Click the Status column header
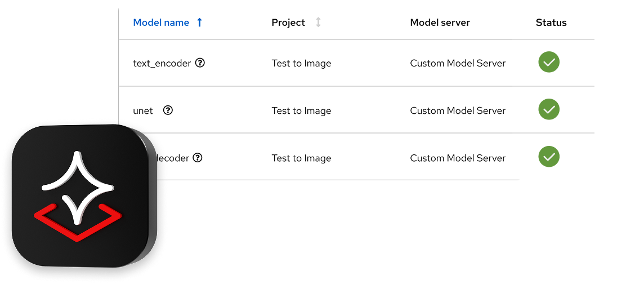The height and width of the screenshot is (284, 644). point(551,23)
